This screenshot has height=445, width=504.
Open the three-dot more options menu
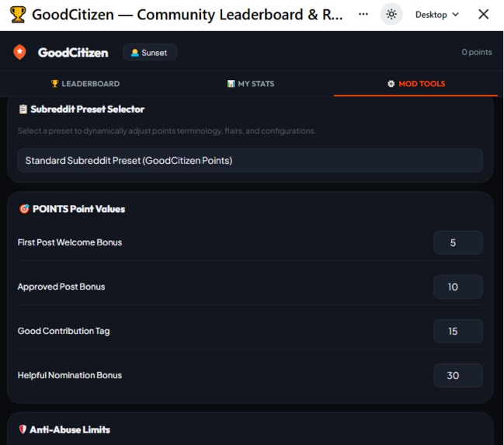tap(363, 14)
